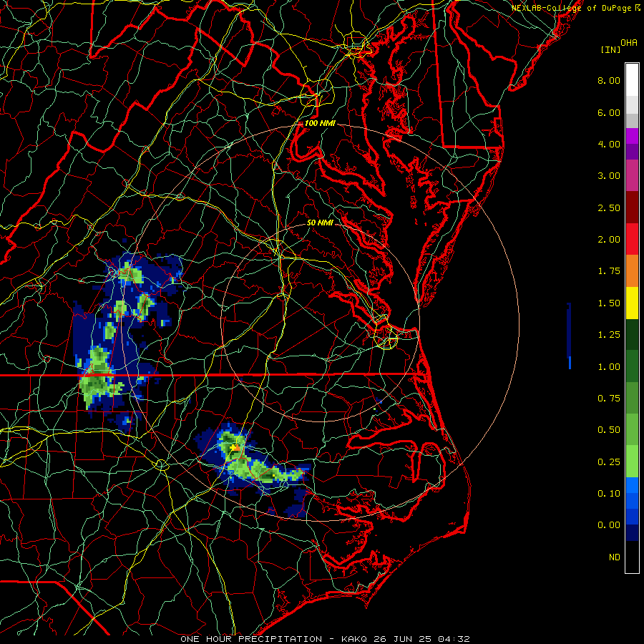Select the darkest green 1.25 legend swatch
Viewport: 644px width, 644px height.
[632, 334]
